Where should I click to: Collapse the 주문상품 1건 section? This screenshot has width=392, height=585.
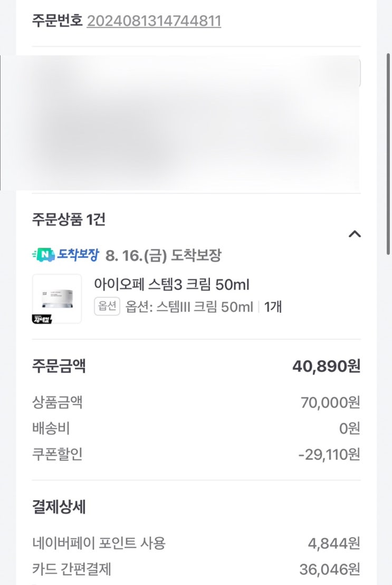pos(355,234)
